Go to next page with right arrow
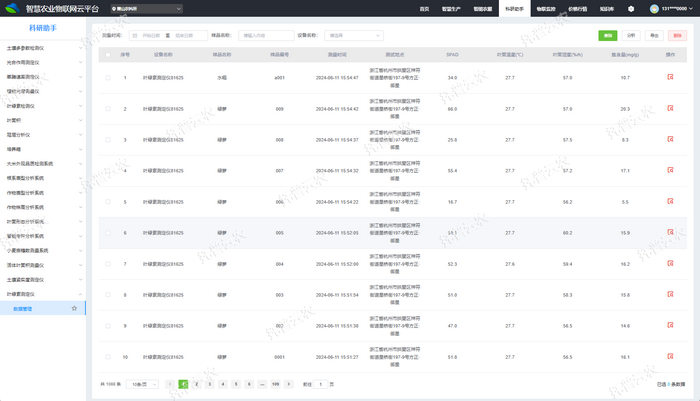 [x=289, y=384]
